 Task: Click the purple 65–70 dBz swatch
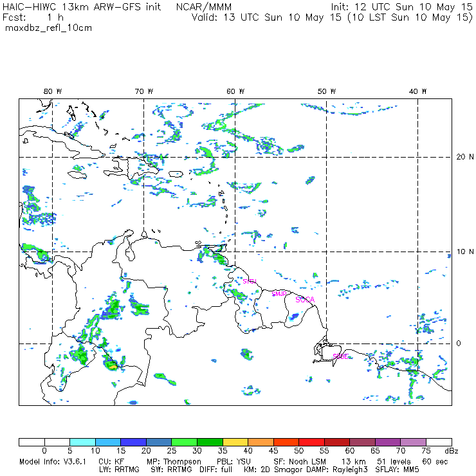388,442
